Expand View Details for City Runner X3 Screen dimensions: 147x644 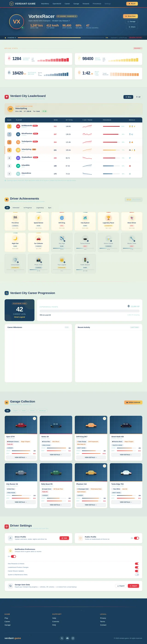tap(21, 502)
